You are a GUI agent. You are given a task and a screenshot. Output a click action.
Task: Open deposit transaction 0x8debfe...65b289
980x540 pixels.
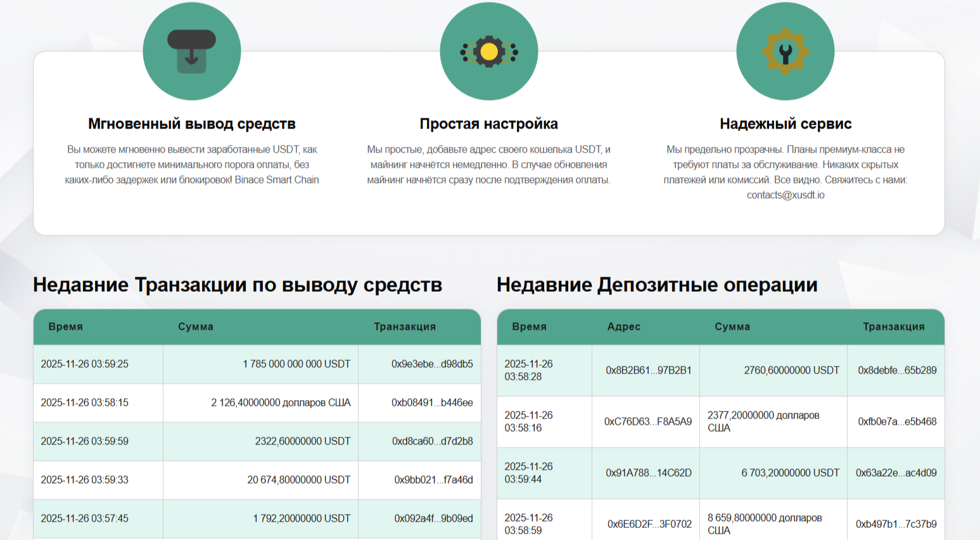(x=897, y=370)
